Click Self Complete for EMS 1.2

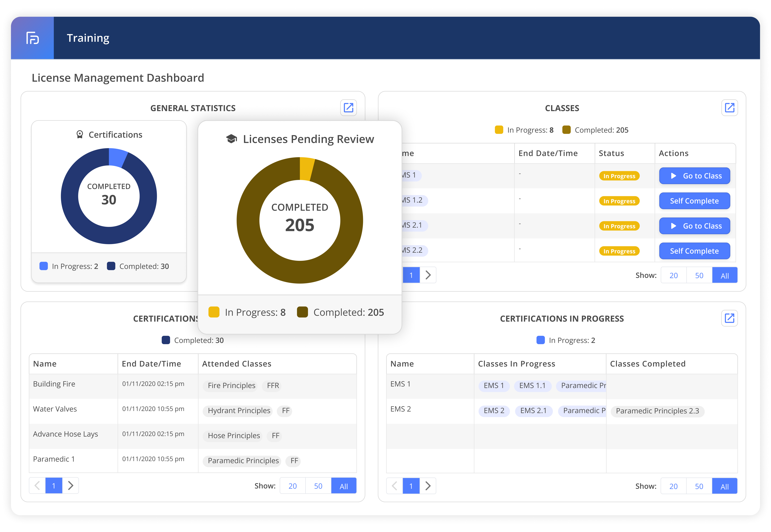[694, 201]
